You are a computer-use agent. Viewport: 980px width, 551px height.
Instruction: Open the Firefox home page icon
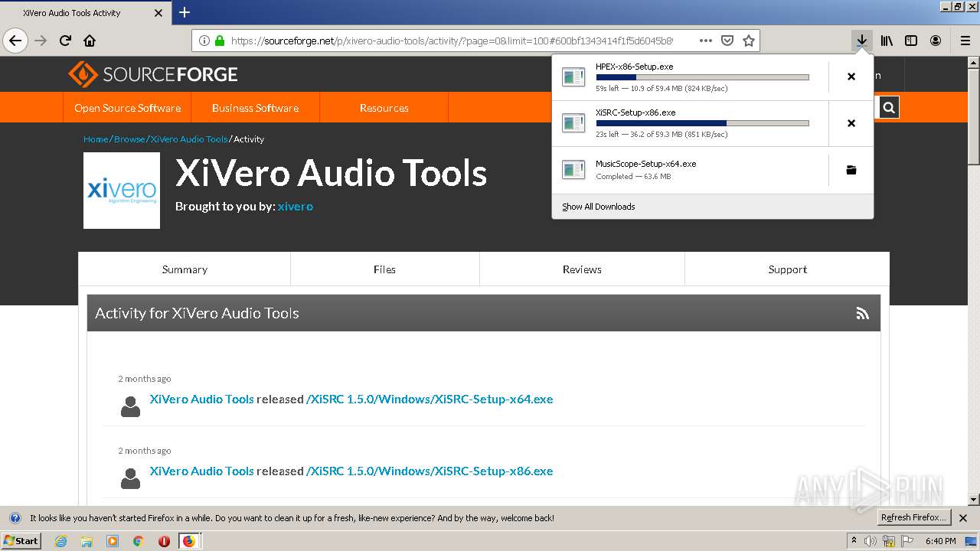tap(90, 41)
